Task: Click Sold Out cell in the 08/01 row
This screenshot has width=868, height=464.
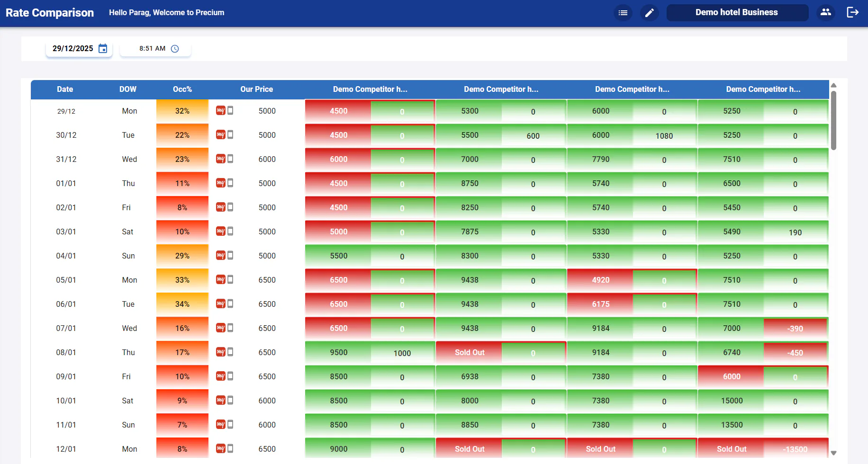Action: pos(470,352)
